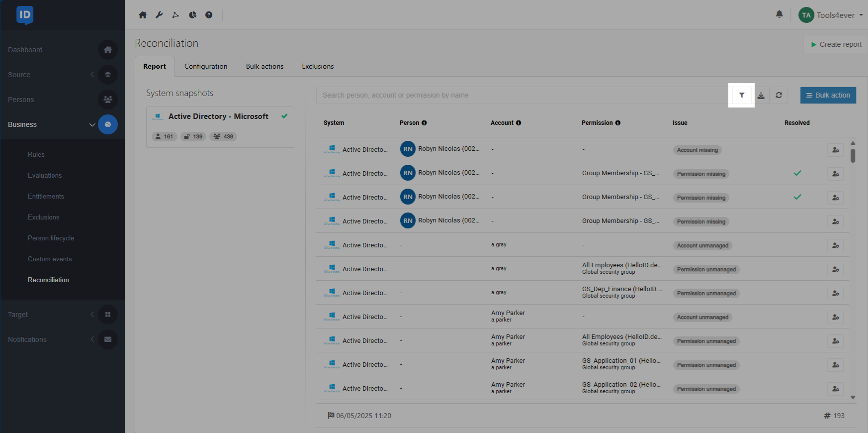Click the first Permission missing badge
This screenshot has width=868, height=433.
click(701, 174)
